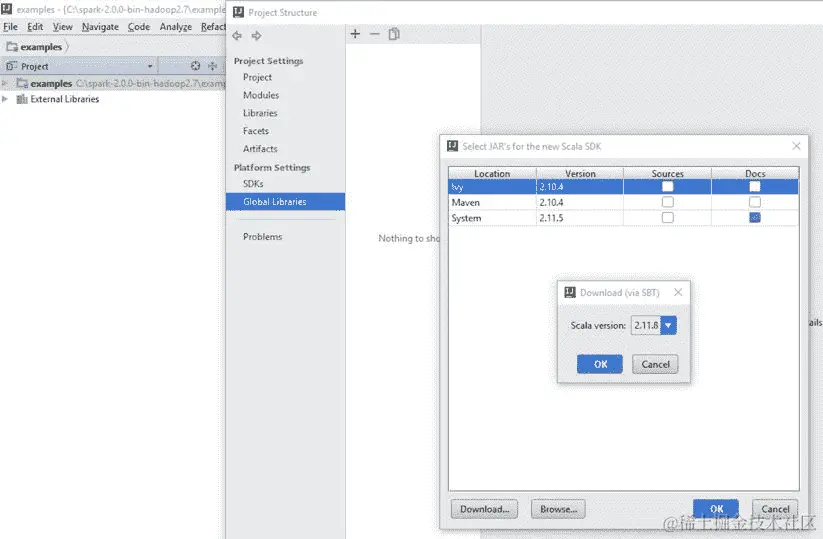
Task: Click Cancel in the Select JAR's dialog
Action: [775, 509]
